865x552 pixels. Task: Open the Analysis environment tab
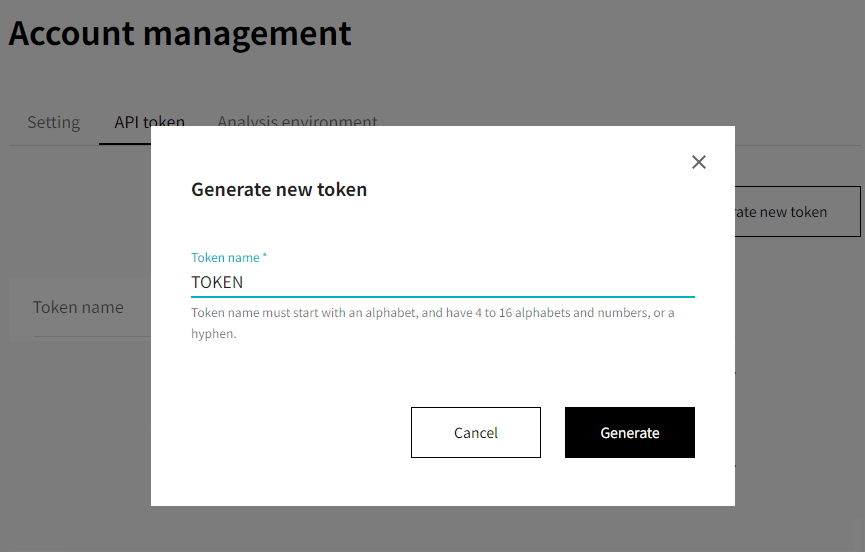297,121
